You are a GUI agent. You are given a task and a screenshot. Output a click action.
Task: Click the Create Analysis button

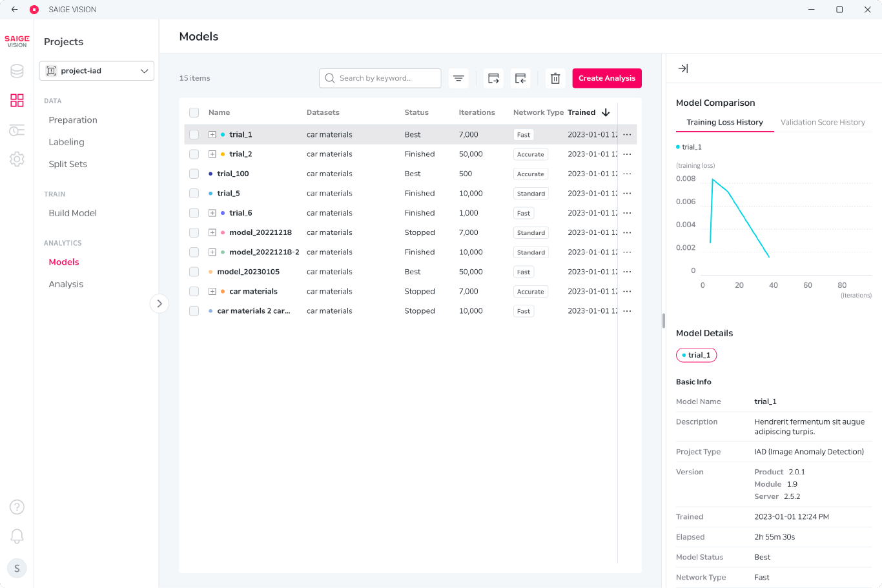point(607,78)
